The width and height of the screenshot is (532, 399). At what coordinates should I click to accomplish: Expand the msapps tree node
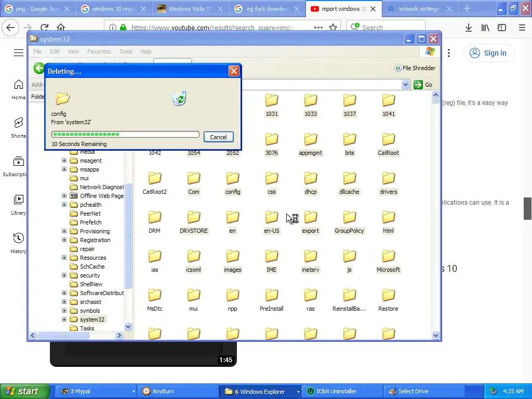pyautogui.click(x=64, y=169)
